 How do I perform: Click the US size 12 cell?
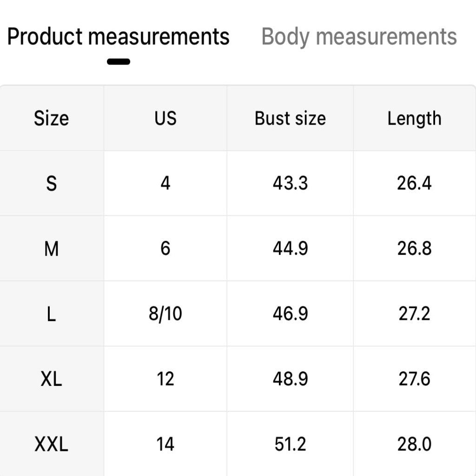point(165,379)
